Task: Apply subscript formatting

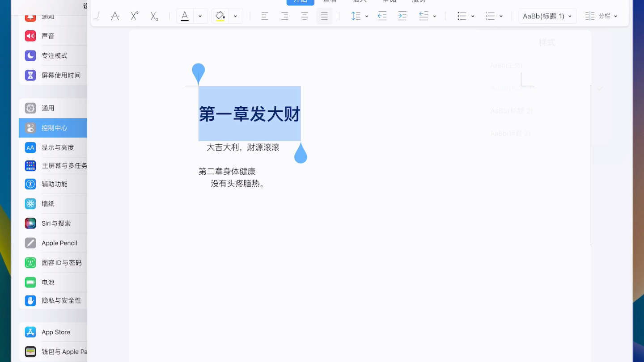Action: (154, 16)
